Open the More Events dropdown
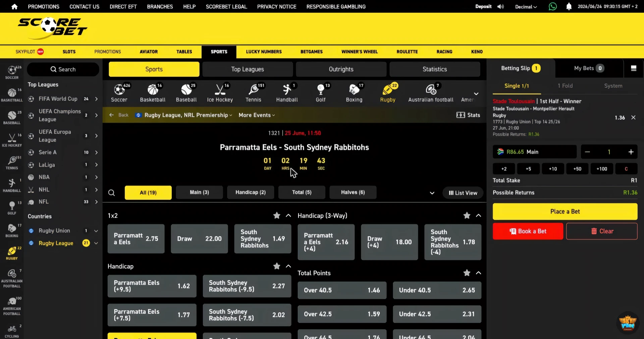The width and height of the screenshot is (644, 339). tap(257, 115)
